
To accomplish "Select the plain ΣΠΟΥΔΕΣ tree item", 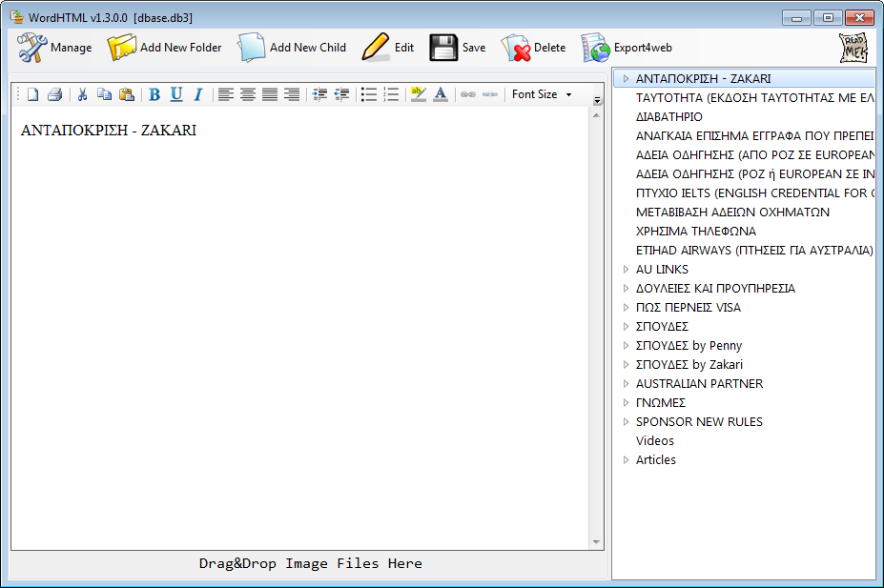I will coord(662,327).
